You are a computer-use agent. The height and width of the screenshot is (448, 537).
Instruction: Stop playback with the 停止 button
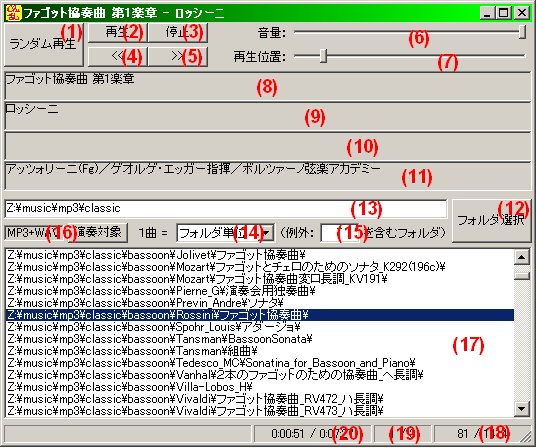[x=178, y=33]
